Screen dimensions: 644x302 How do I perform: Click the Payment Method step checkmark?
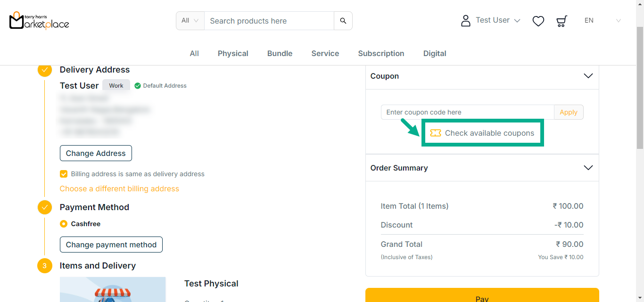(44, 207)
